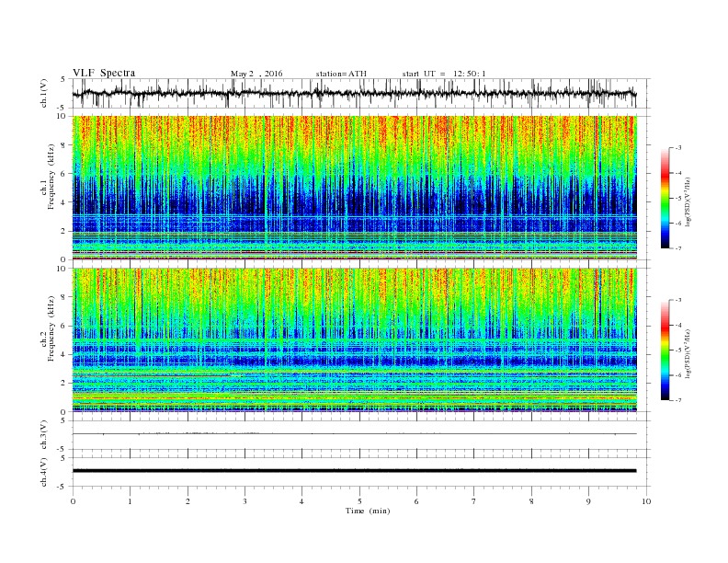The image size is (728, 563).
Task: Click the 'ch.4(V)' axis label
Action: click(44, 473)
